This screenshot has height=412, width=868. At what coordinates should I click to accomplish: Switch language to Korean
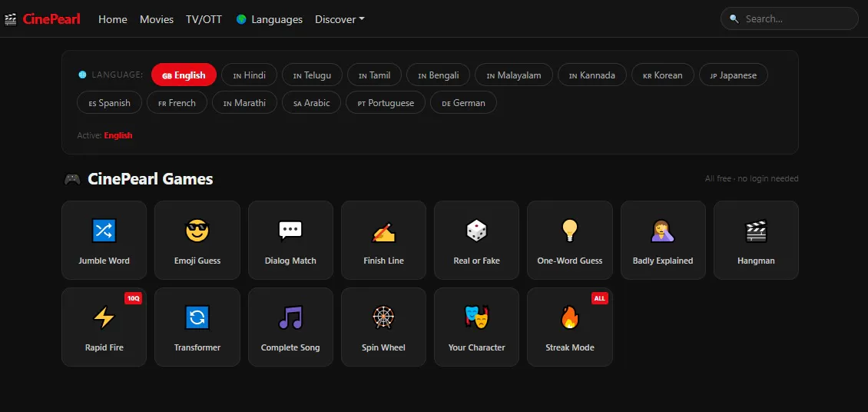pyautogui.click(x=663, y=75)
